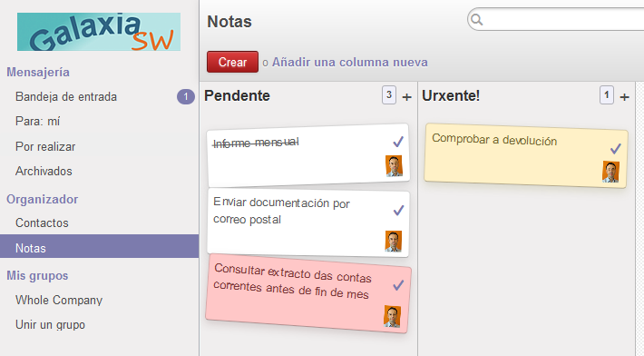Click the Pendente column title
Viewport: 644px width, 356px height.
click(x=237, y=95)
